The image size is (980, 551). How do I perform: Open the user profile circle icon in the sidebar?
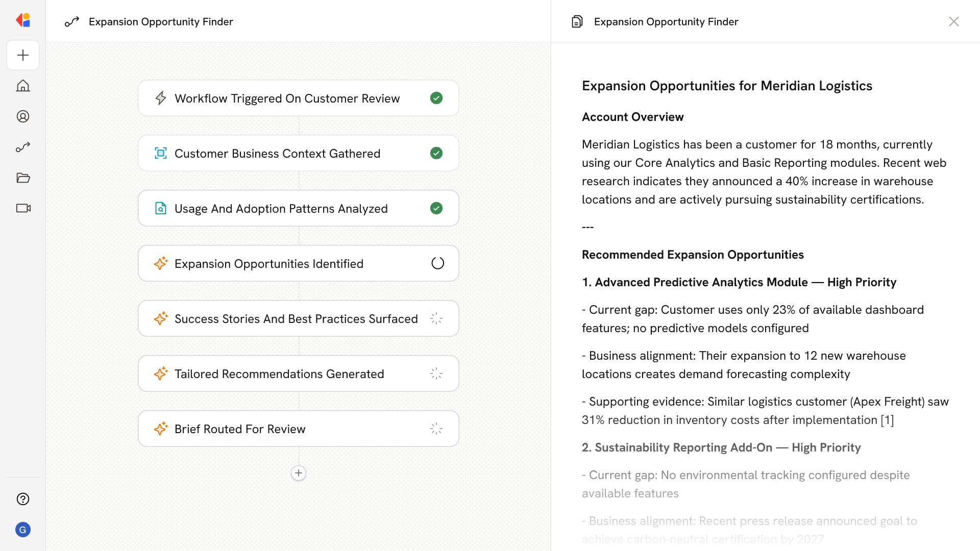pyautogui.click(x=23, y=116)
